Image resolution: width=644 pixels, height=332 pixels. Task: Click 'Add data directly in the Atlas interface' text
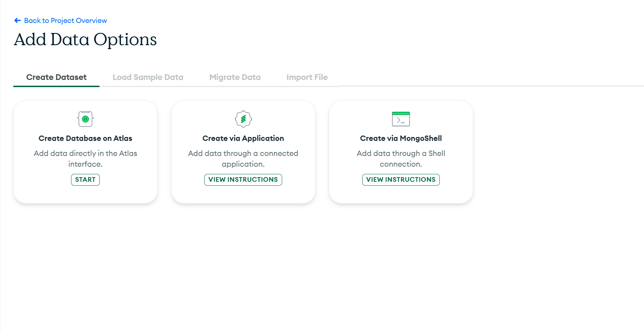pyautogui.click(x=85, y=158)
